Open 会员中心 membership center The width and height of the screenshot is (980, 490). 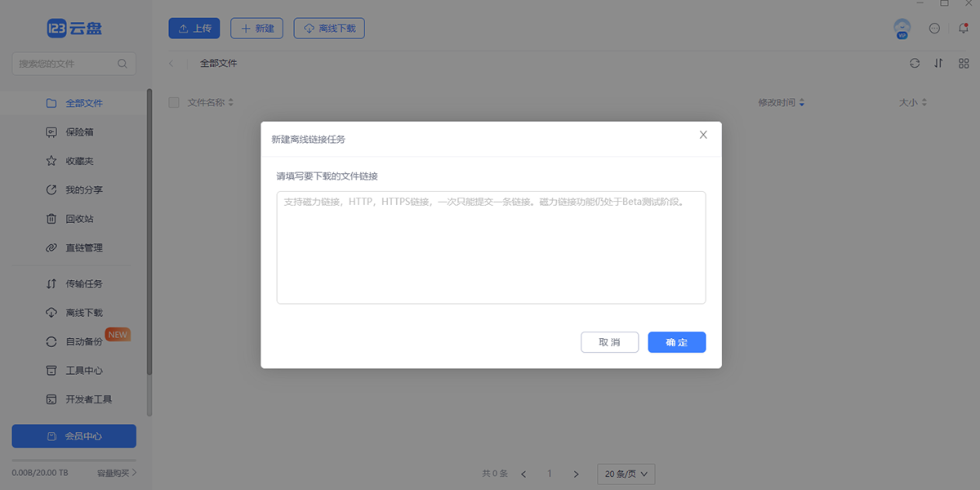click(73, 435)
